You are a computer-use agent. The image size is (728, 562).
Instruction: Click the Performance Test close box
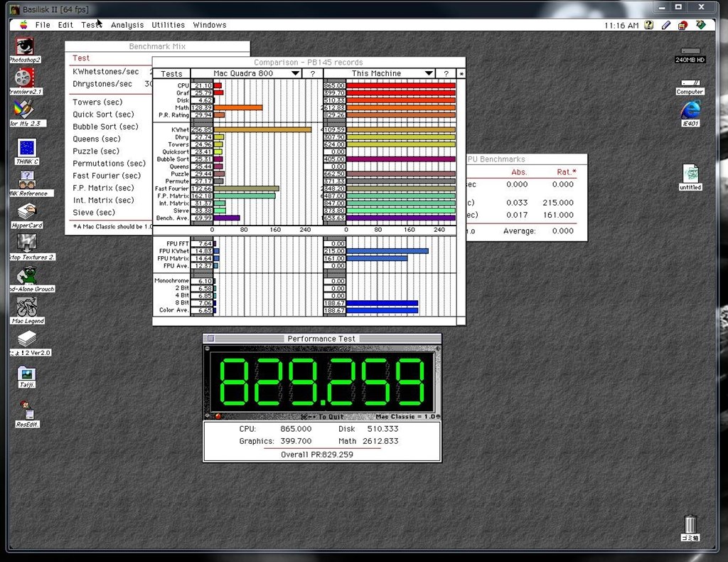point(210,339)
